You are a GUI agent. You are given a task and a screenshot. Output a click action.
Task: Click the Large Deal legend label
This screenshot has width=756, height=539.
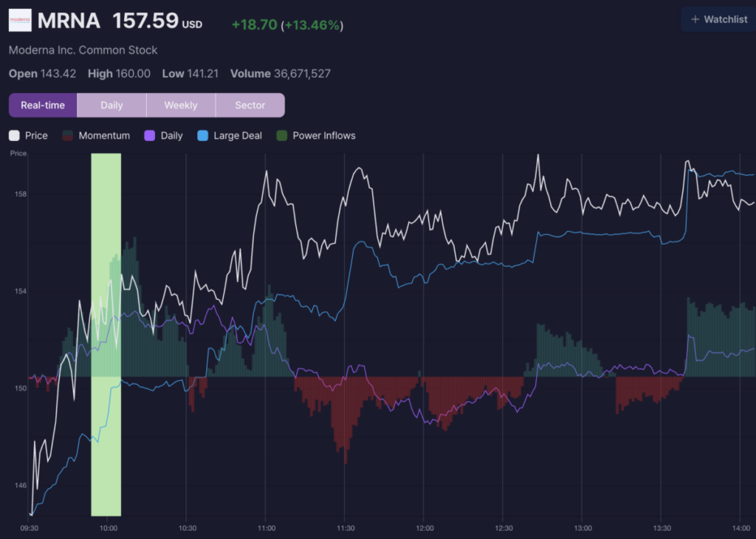pyautogui.click(x=238, y=135)
